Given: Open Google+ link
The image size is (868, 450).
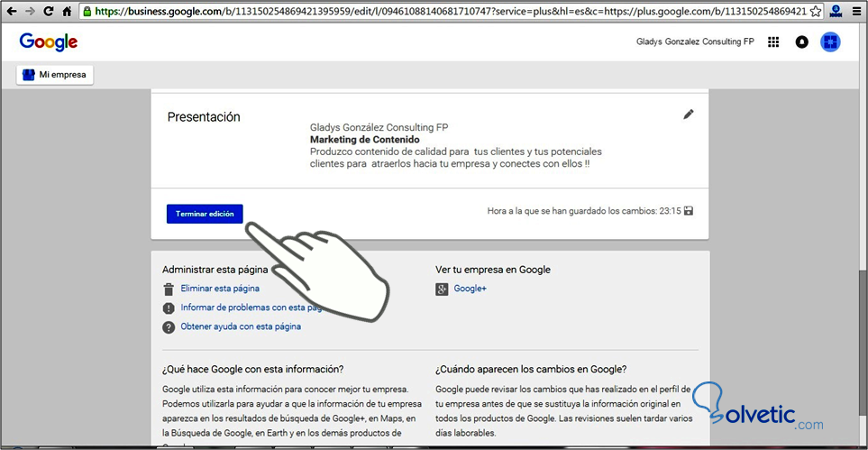Looking at the screenshot, I should pos(470,289).
